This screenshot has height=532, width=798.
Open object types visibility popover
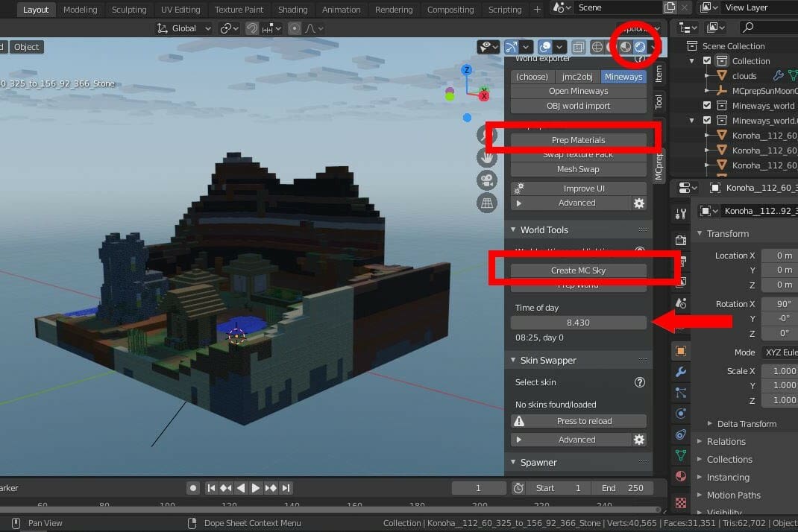pos(488,47)
